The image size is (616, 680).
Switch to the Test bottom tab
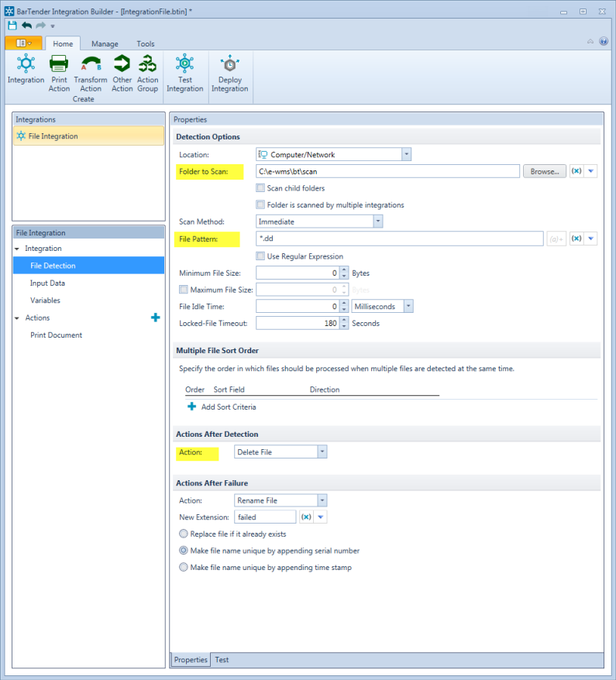222,660
